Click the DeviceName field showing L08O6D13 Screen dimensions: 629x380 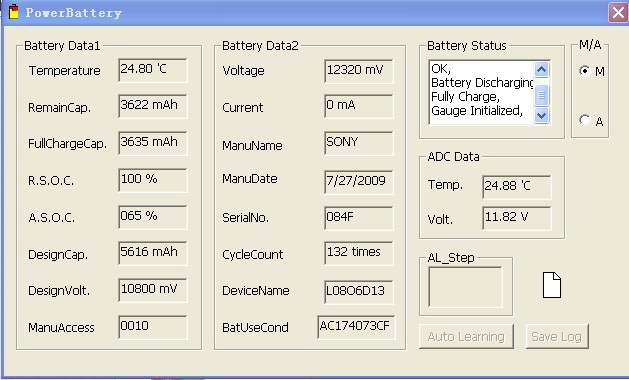pos(359,292)
